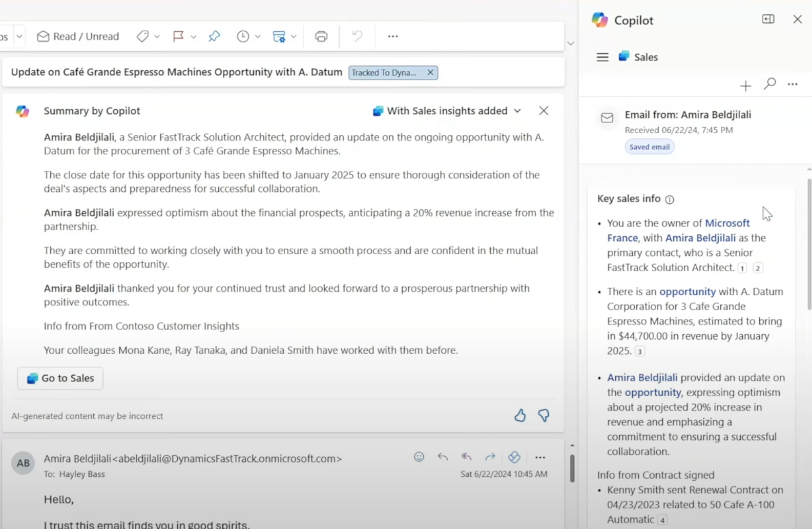Open opportunity link in third bullet
This screenshot has width=812, height=529.
(x=653, y=393)
